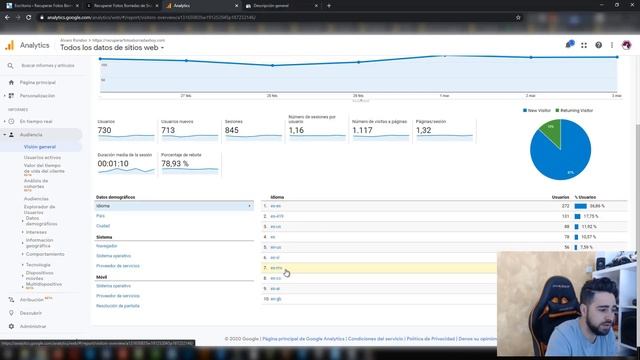The height and width of the screenshot is (360, 640).
Task: Click the Descubrir lightbulb icon
Action: [11, 313]
